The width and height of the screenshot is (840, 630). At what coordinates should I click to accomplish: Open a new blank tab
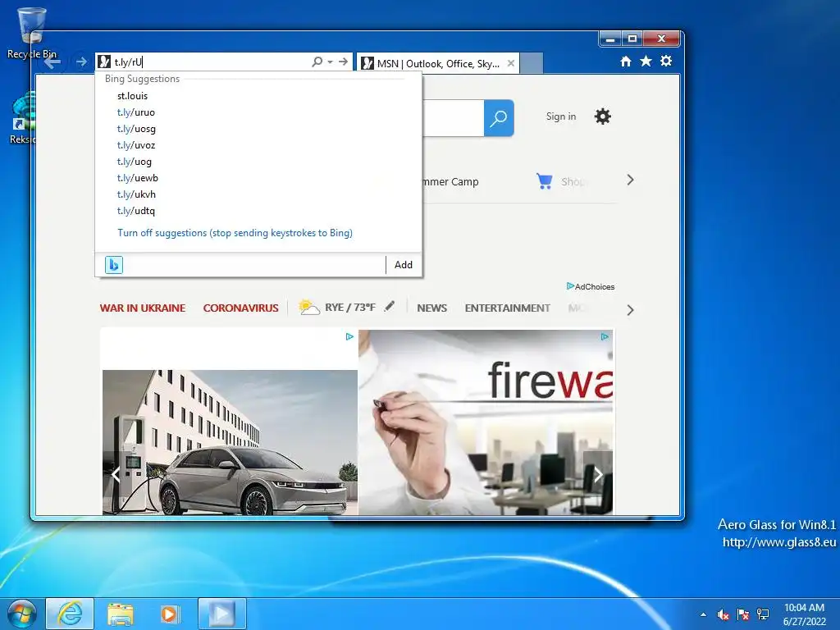click(532, 63)
